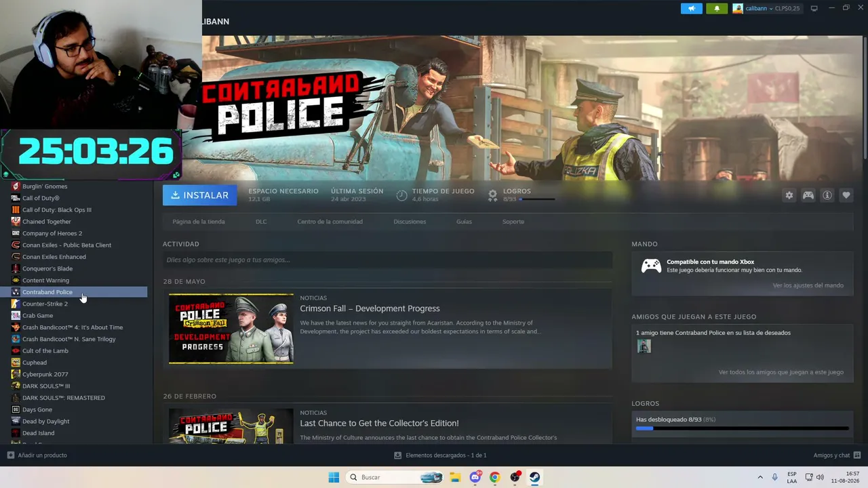Open the Windows Start menu
Screen dimensions: 868x488
click(334, 477)
